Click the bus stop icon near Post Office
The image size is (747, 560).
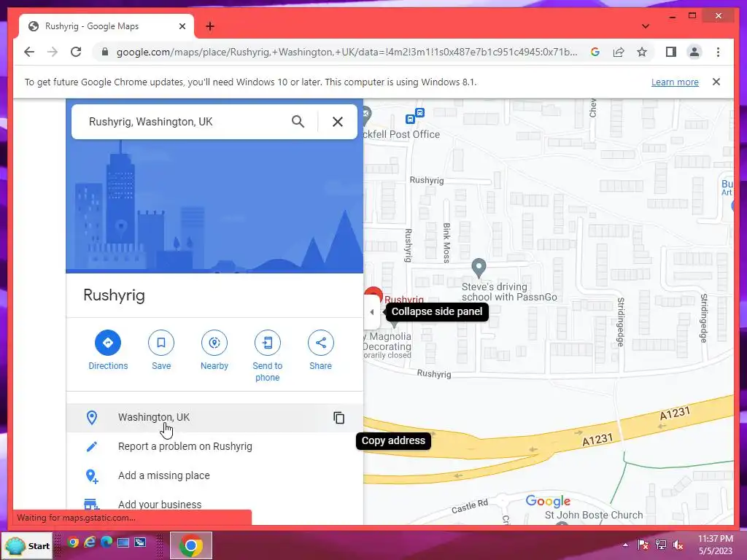click(414, 116)
